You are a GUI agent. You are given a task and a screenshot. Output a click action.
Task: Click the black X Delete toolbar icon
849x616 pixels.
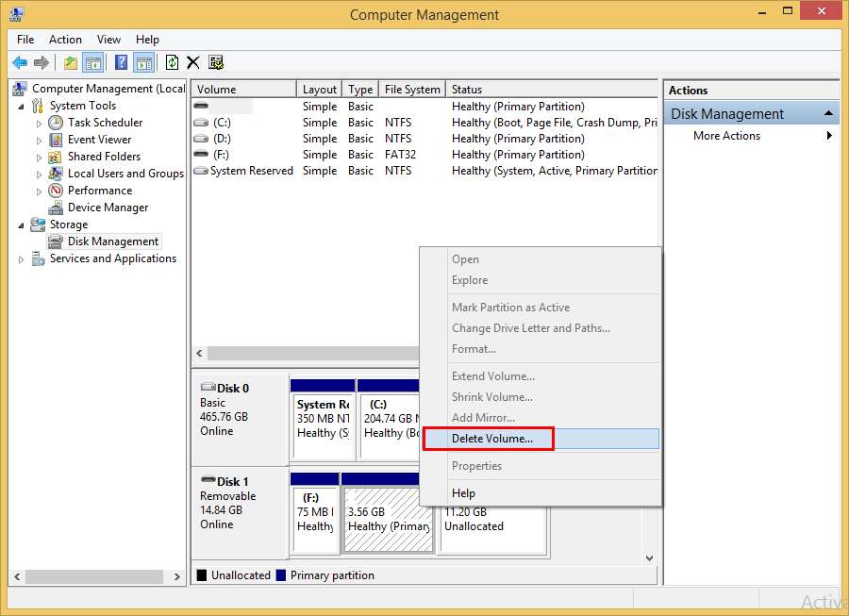193,63
